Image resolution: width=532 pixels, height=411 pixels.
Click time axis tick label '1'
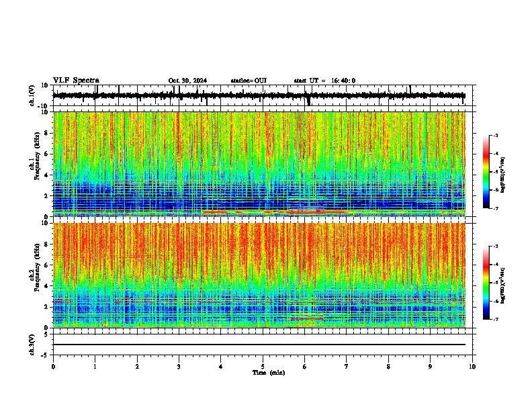click(x=95, y=367)
